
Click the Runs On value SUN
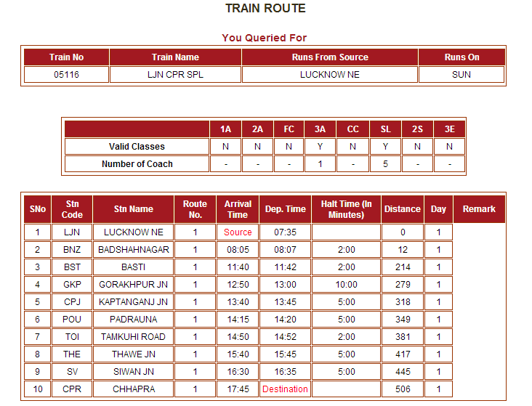point(462,75)
